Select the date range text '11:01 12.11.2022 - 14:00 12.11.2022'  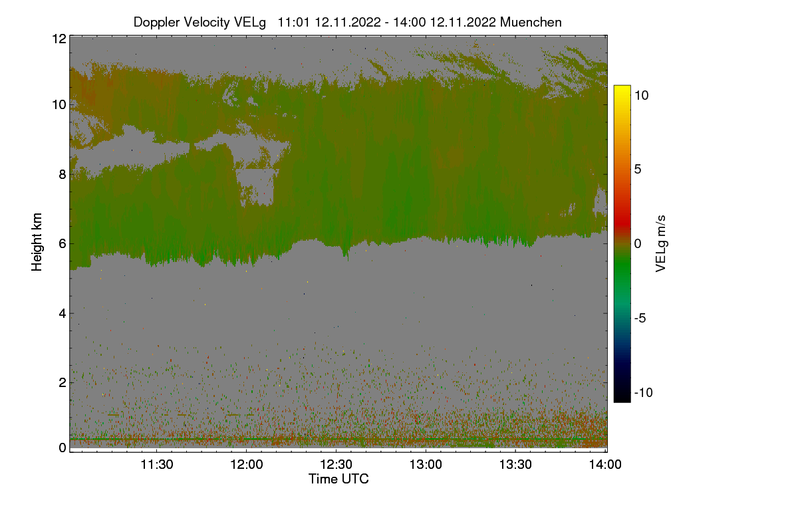pos(387,22)
